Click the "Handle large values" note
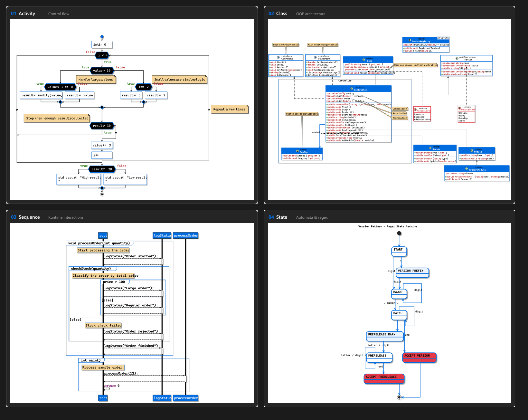The image size is (528, 420). click(x=96, y=80)
